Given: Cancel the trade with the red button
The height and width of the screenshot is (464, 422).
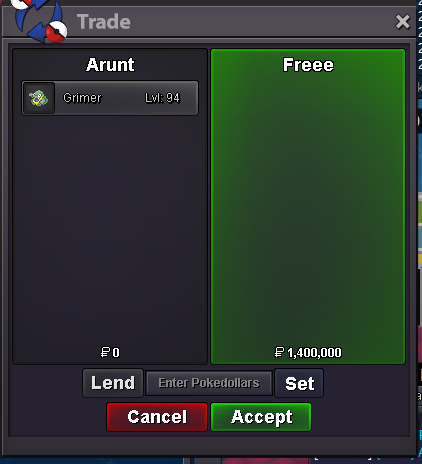Looking at the screenshot, I should pyautogui.click(x=157, y=417).
